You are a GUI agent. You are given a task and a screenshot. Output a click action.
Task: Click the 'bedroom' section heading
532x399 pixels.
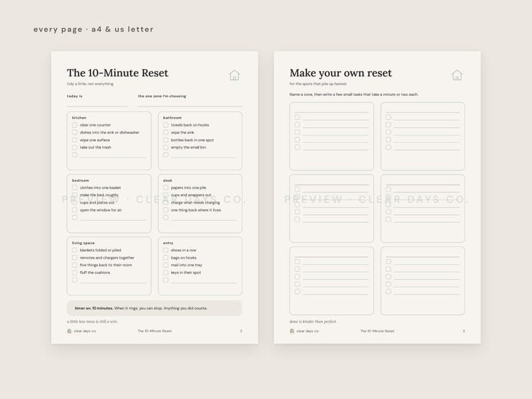[80, 180]
